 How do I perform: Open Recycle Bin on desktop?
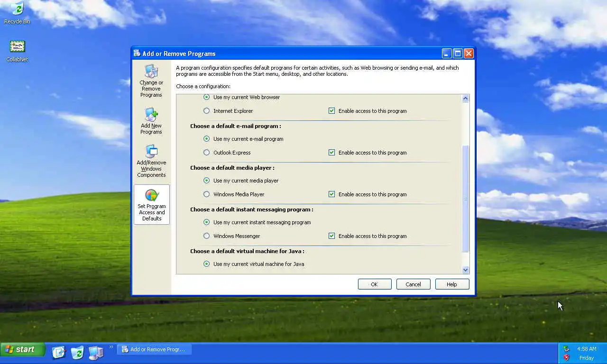(x=17, y=13)
